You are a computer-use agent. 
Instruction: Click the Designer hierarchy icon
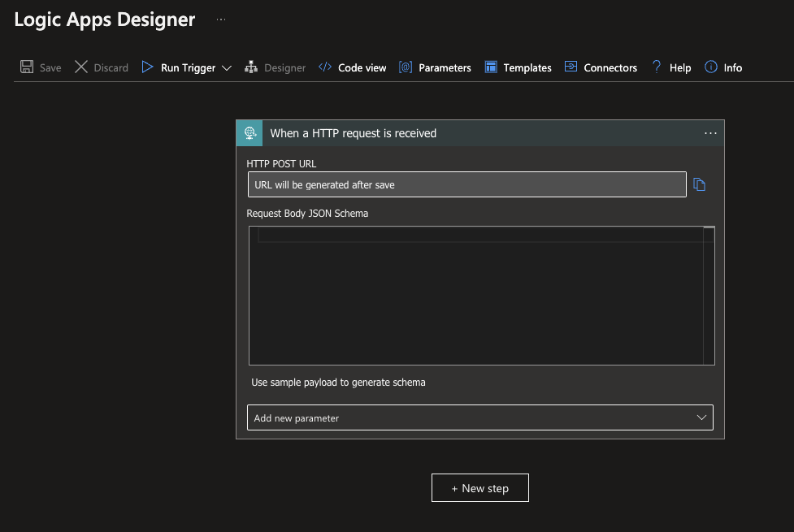(x=251, y=67)
